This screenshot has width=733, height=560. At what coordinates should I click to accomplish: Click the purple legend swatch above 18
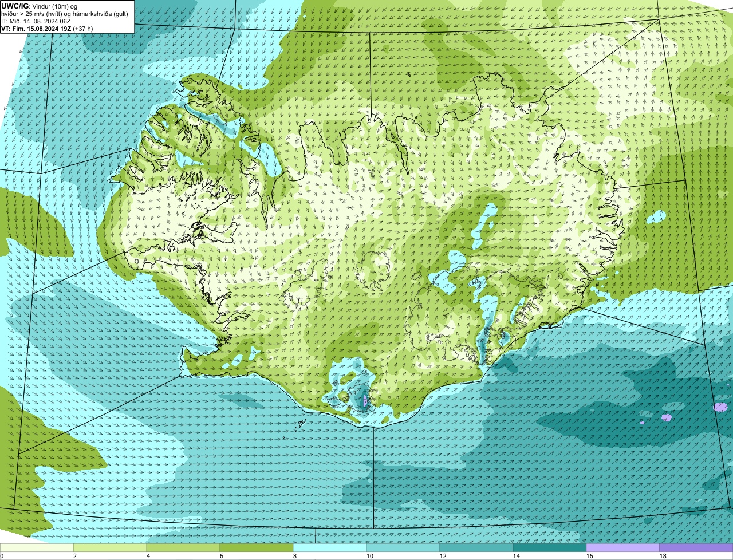(x=696, y=548)
